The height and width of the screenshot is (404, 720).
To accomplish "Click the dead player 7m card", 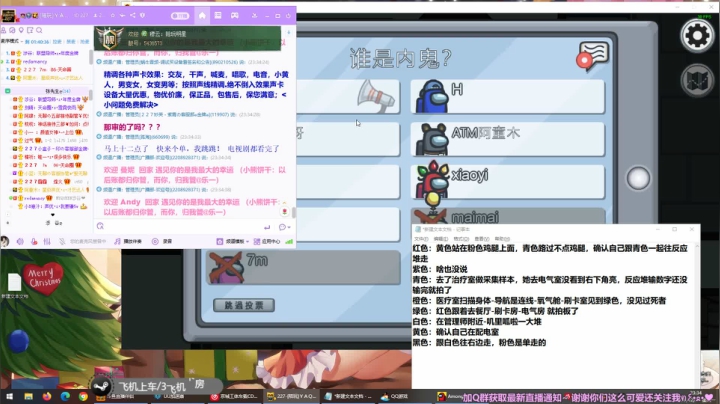I will pos(304,268).
